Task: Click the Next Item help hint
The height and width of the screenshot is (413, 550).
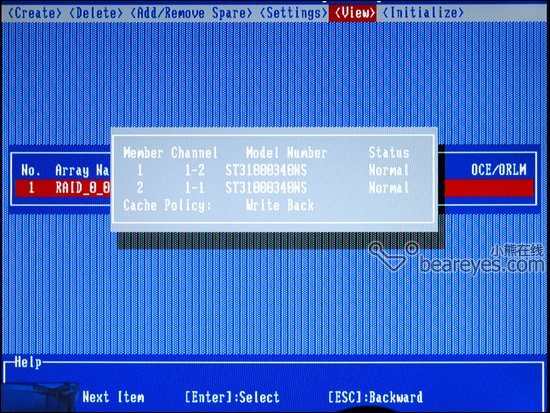Action: point(113,397)
